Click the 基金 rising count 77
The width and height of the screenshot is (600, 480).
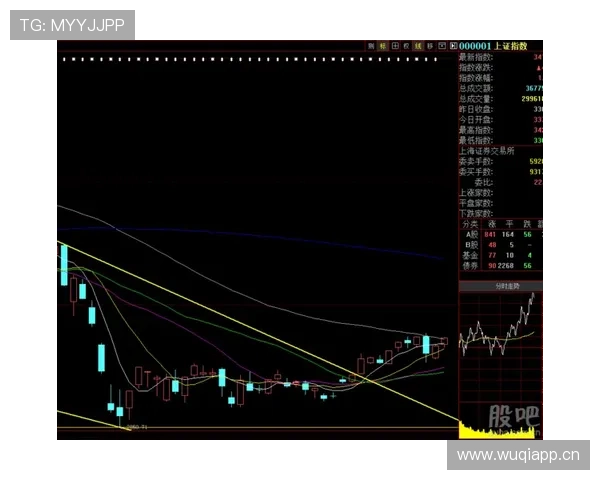click(492, 255)
